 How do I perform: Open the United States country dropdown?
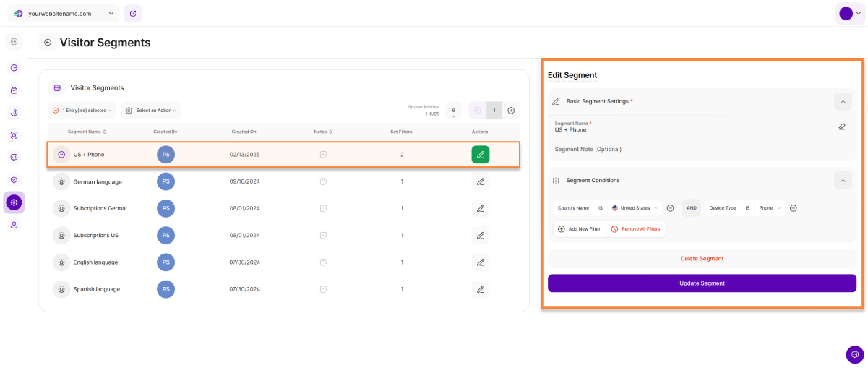pyautogui.click(x=636, y=208)
